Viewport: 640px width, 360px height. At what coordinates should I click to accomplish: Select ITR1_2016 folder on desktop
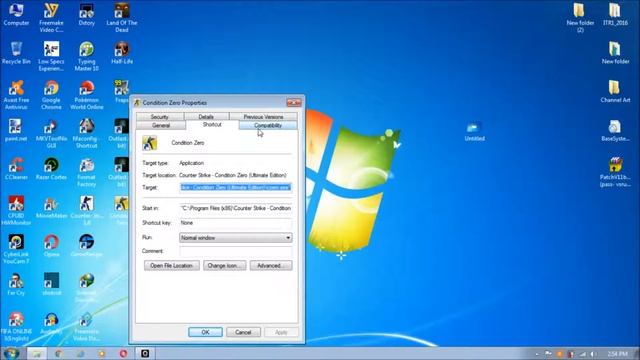tap(615, 15)
